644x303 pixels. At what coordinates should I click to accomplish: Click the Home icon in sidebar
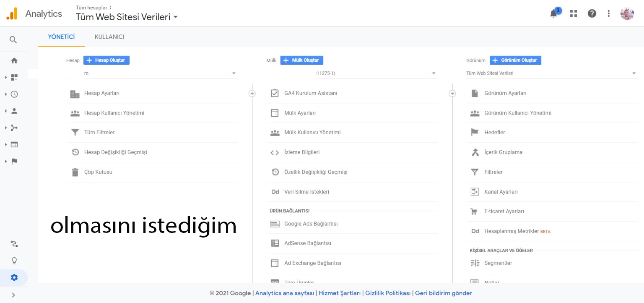14,60
